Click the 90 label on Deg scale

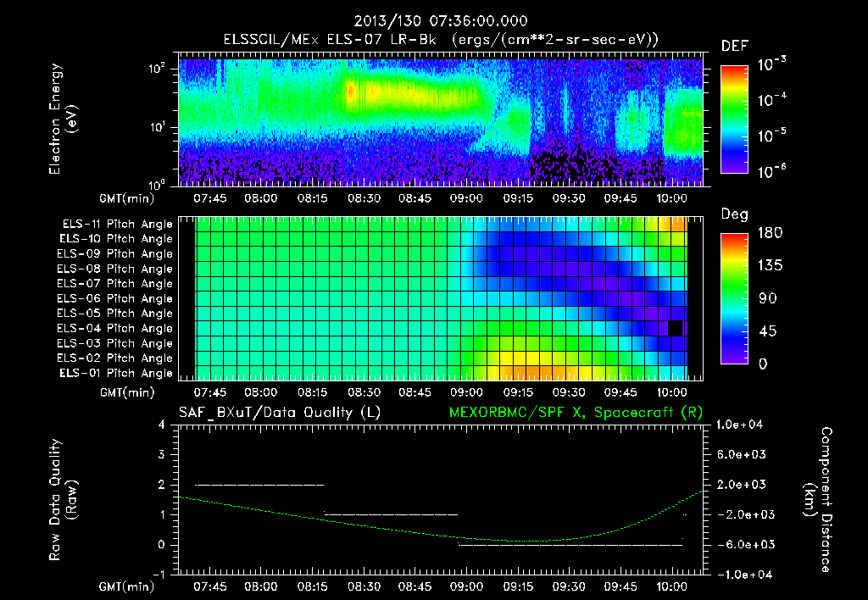click(x=767, y=298)
